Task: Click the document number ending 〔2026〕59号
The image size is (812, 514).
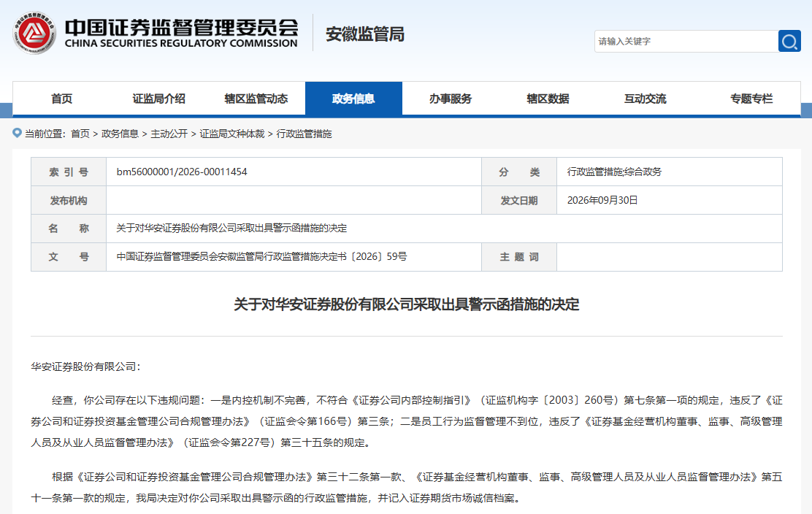Action: tap(261, 257)
